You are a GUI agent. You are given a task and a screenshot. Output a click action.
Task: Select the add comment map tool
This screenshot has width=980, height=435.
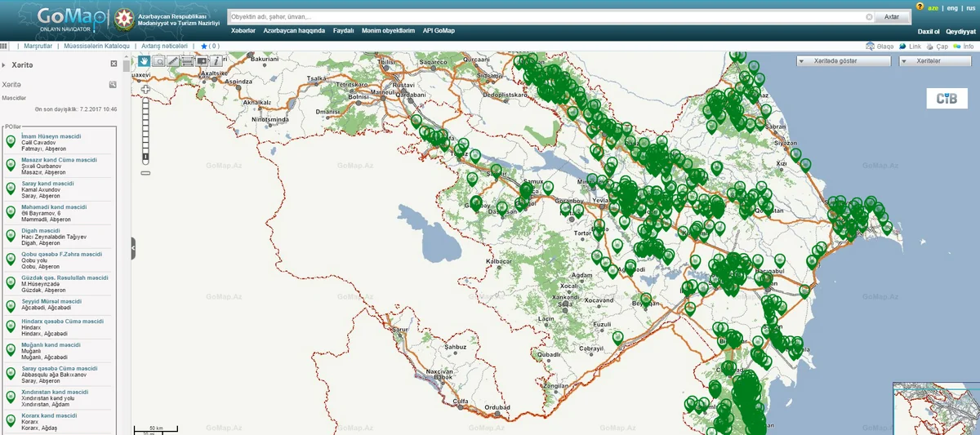point(202,61)
